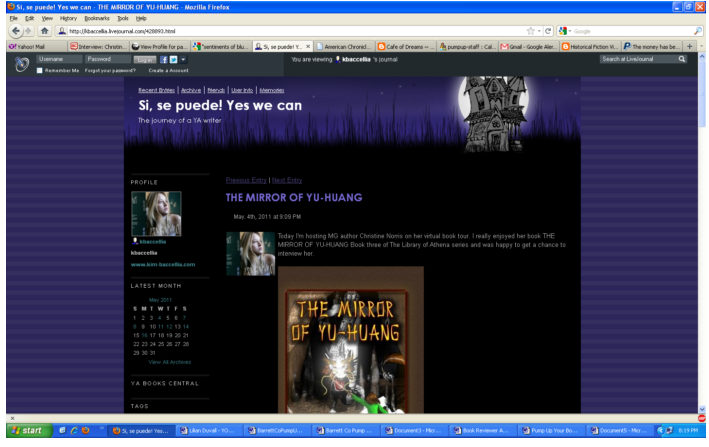Reload the page with the refresh icon
Image resolution: width=709 pixels, height=447 pixels.
pos(548,31)
